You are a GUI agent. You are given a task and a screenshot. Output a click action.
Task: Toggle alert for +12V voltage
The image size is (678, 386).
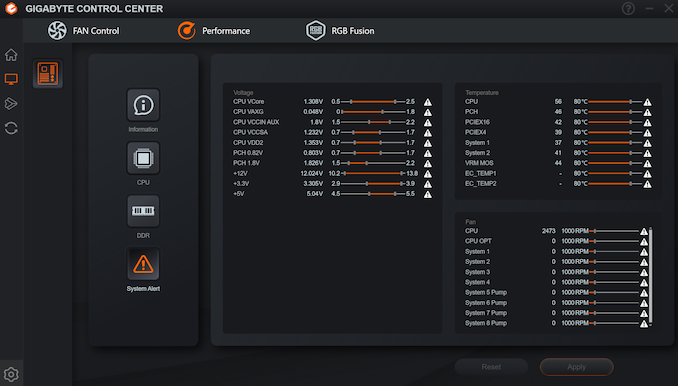(428, 174)
